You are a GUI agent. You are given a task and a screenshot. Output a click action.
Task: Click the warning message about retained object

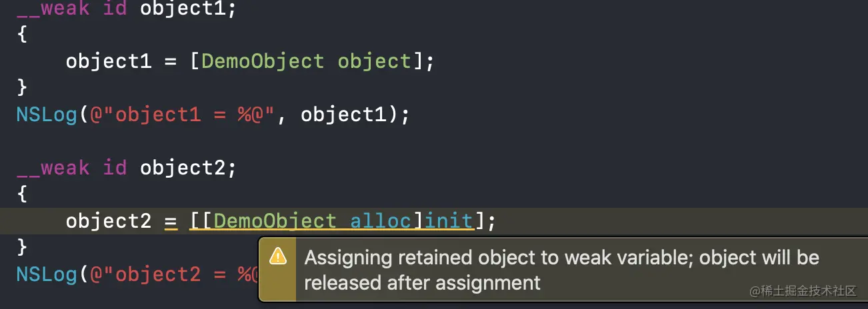tap(561, 270)
